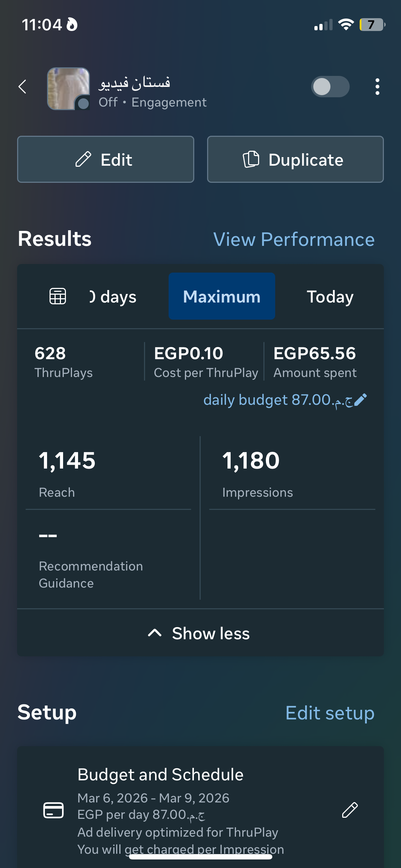This screenshot has height=868, width=401.
Task: Tap the table columns customize icon
Action: [58, 296]
